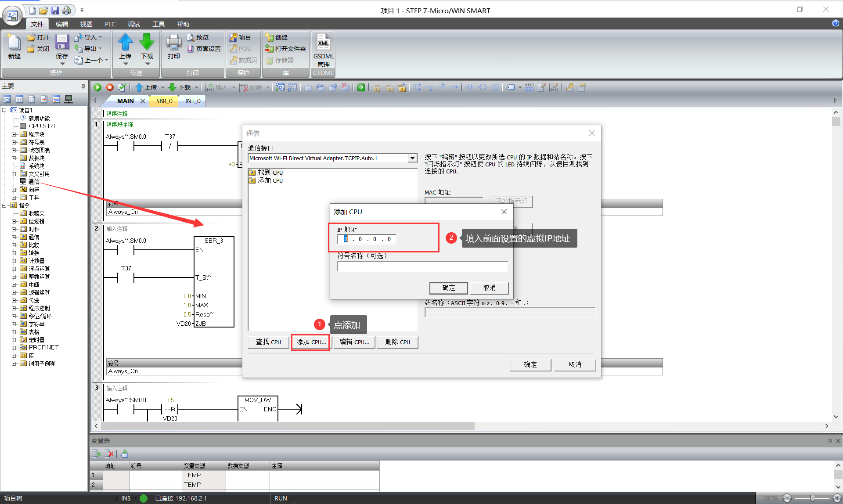The image size is (843, 504).
Task: Open the communication interface combo box
Action: [332, 158]
